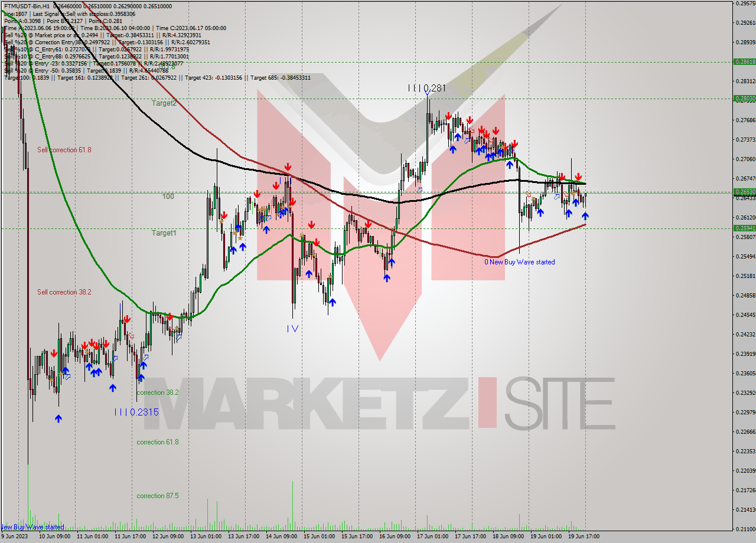This screenshot has width=756, height=543.
Task: Click the 'Sell correction 38.2' label
Action: [x=64, y=292]
